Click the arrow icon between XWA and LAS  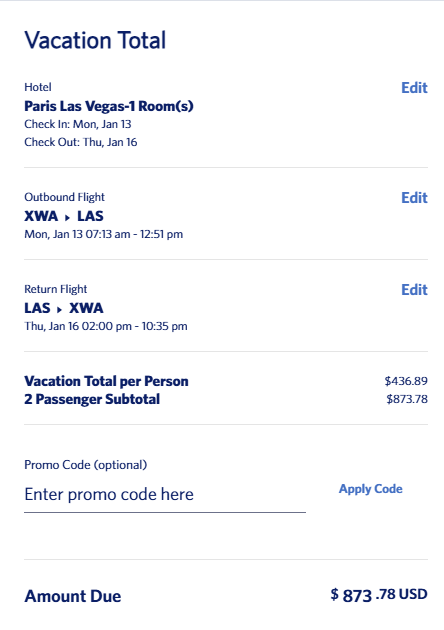pos(67,217)
